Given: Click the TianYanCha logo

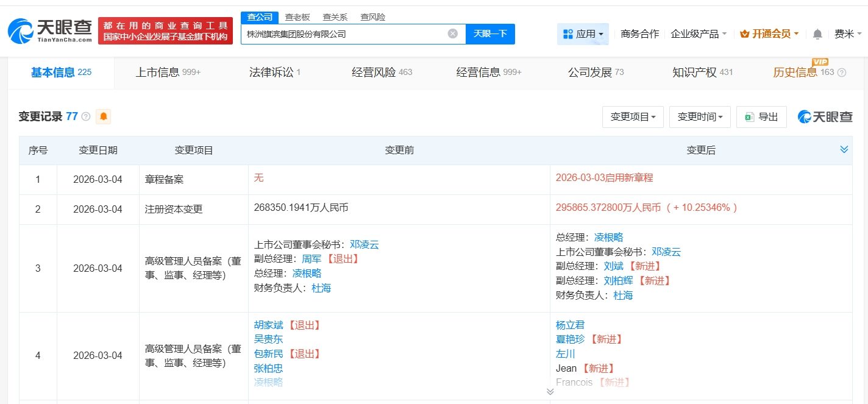Looking at the screenshot, I should (x=50, y=30).
